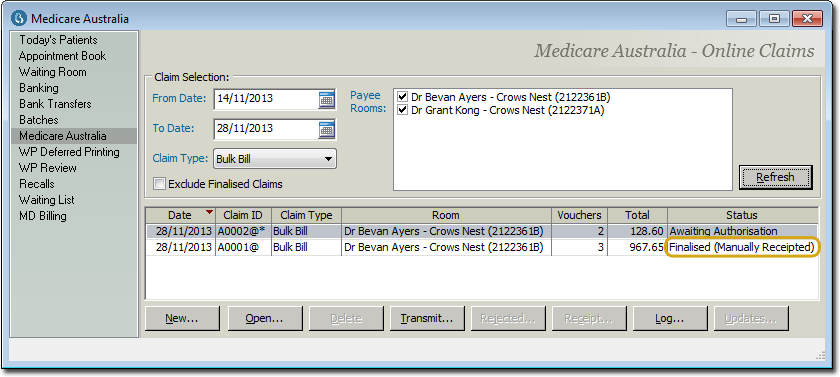Open the From Date calendar picker icon
Image resolution: width=840 pixels, height=377 pixels.
tap(326, 99)
